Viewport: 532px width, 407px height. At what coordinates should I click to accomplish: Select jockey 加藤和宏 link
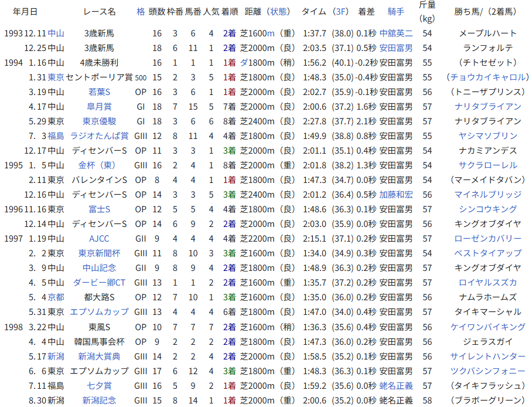(396, 195)
